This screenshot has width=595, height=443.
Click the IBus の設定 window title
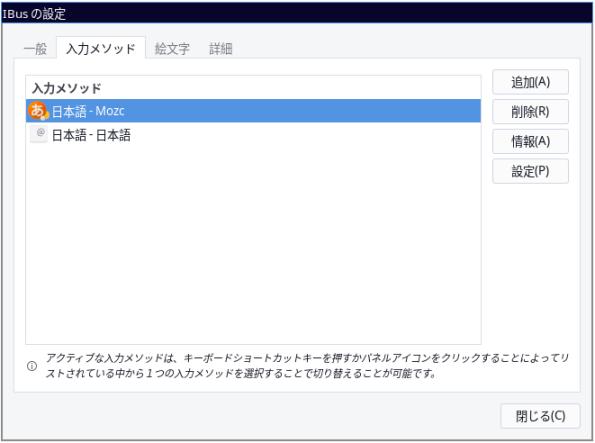click(x=34, y=14)
